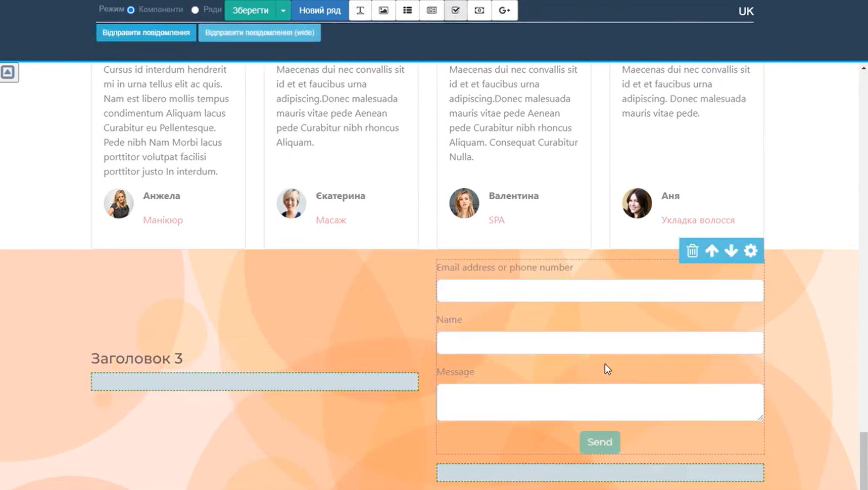This screenshot has width=868, height=490.
Task: Select the Image component tool
Action: point(384,10)
